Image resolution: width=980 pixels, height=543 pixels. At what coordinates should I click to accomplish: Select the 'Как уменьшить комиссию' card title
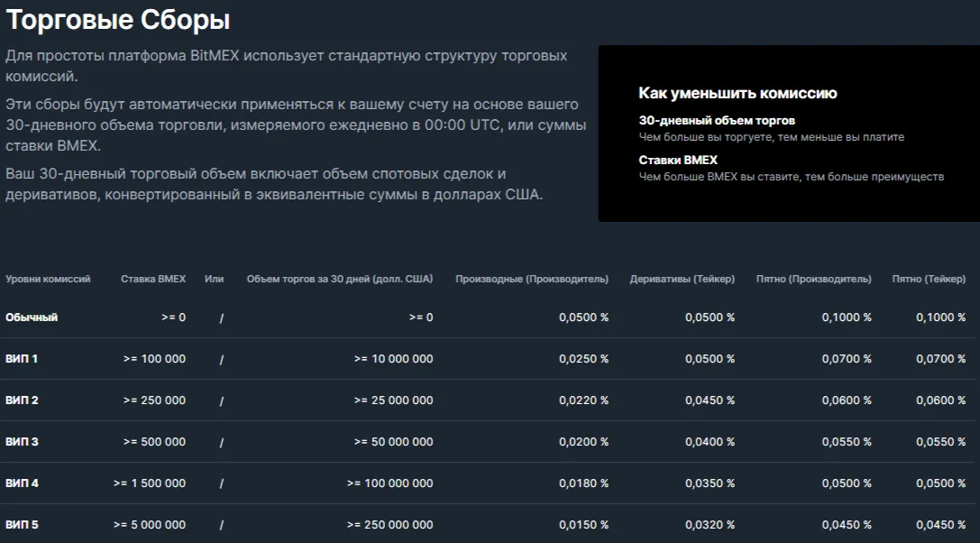737,93
